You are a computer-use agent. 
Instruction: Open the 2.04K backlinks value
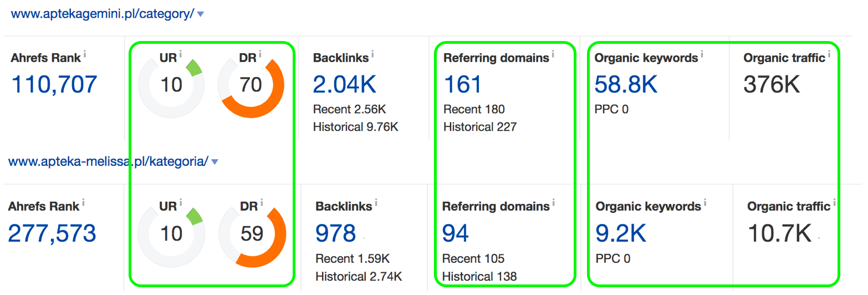pyautogui.click(x=344, y=84)
